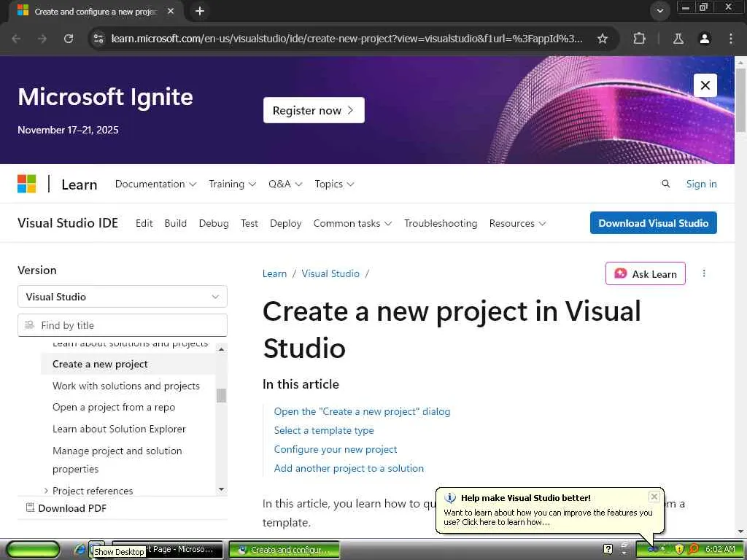Click the search magnifier icon on Learn header
Viewport: 747px width, 560px height.
665,184
